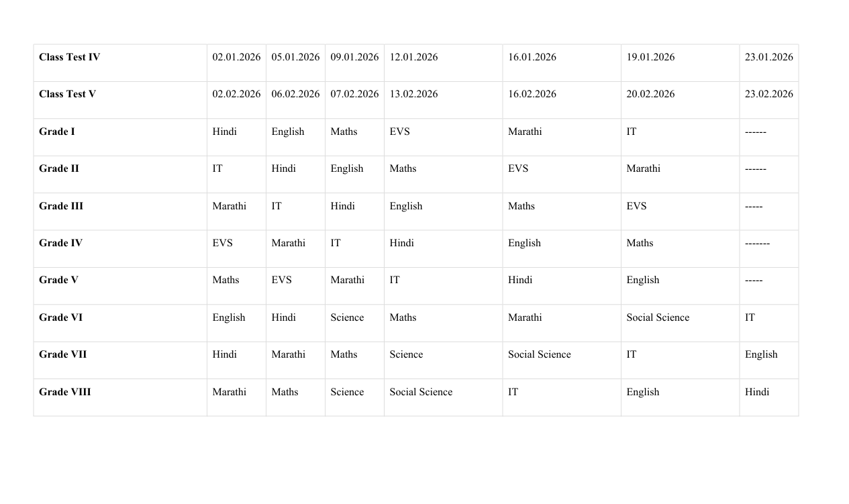
Task: Select the 09.01.2026 date cell
Action: click(354, 57)
